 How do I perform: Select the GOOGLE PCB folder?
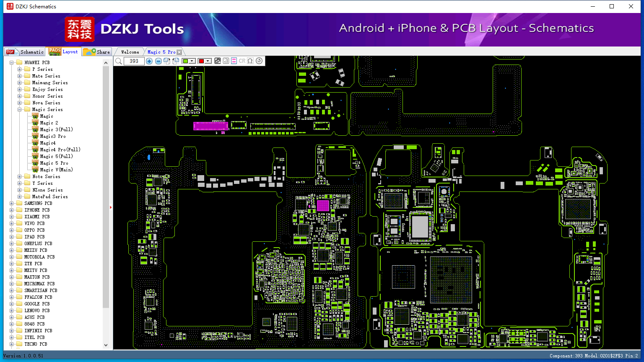coord(37,304)
